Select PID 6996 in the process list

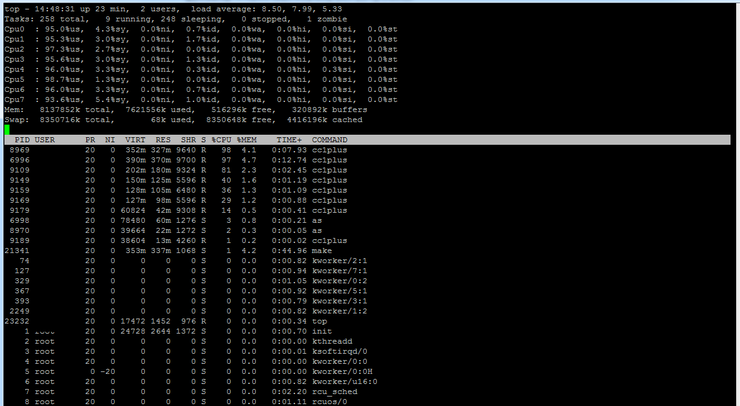(19, 160)
